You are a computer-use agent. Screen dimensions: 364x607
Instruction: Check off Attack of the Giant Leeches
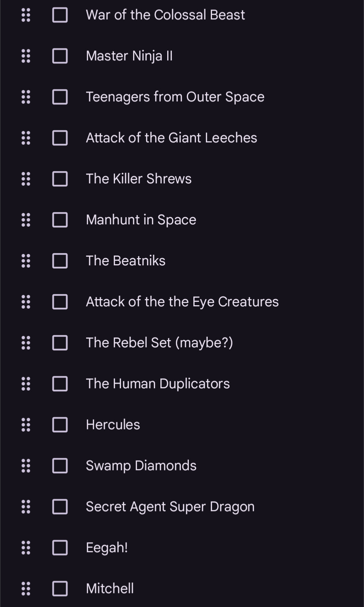click(60, 138)
